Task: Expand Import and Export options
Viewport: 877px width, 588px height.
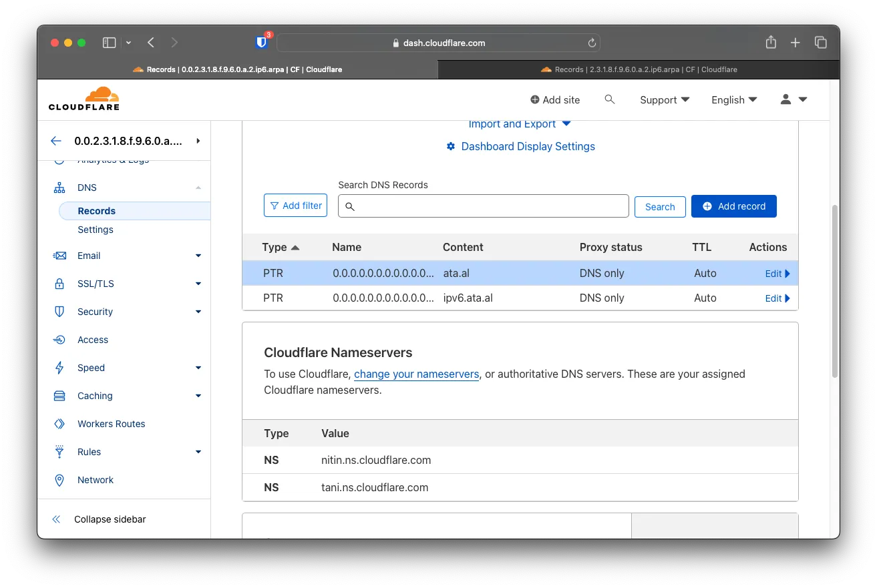Action: pos(520,124)
